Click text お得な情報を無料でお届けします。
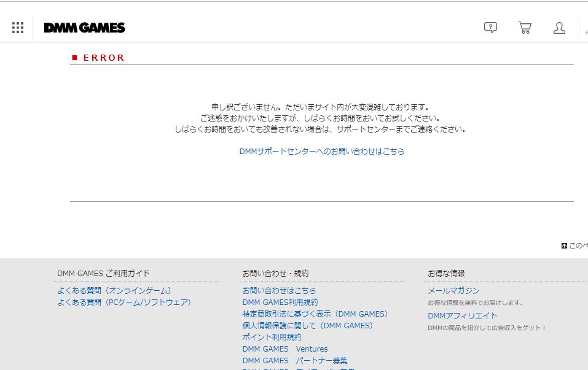588x370 pixels. tap(476, 303)
